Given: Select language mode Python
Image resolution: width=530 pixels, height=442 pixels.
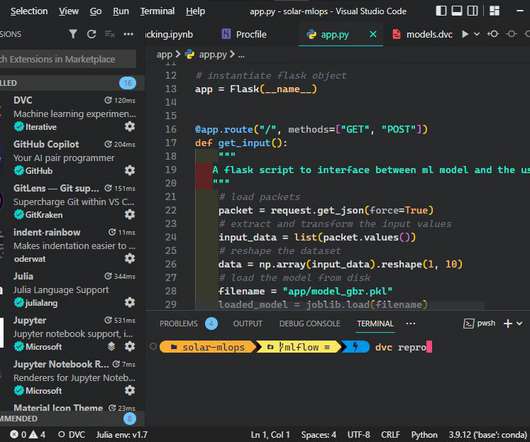Looking at the screenshot, I should (x=424, y=435).
